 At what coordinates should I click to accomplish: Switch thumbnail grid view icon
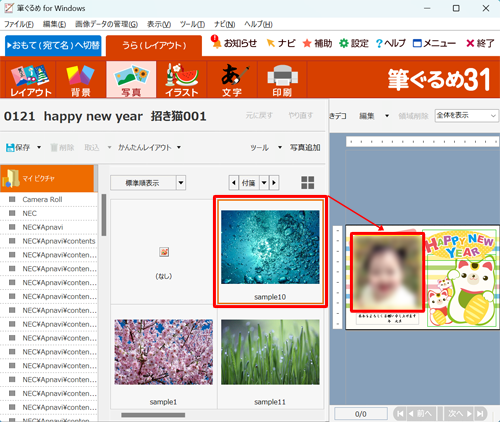tap(308, 183)
